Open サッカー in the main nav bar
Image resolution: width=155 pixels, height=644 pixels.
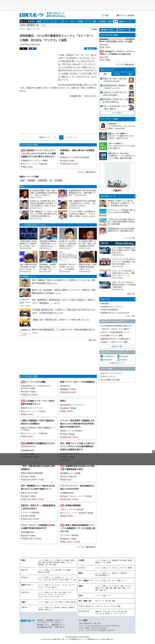tap(54, 21)
